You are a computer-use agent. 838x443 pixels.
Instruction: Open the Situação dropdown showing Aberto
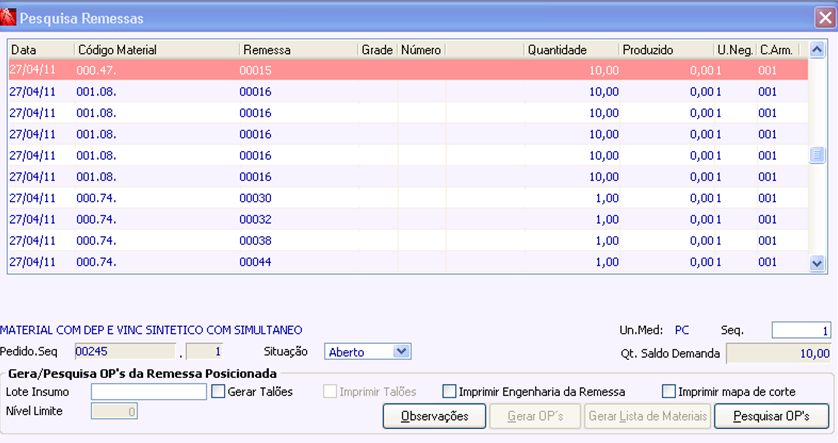[x=401, y=352]
